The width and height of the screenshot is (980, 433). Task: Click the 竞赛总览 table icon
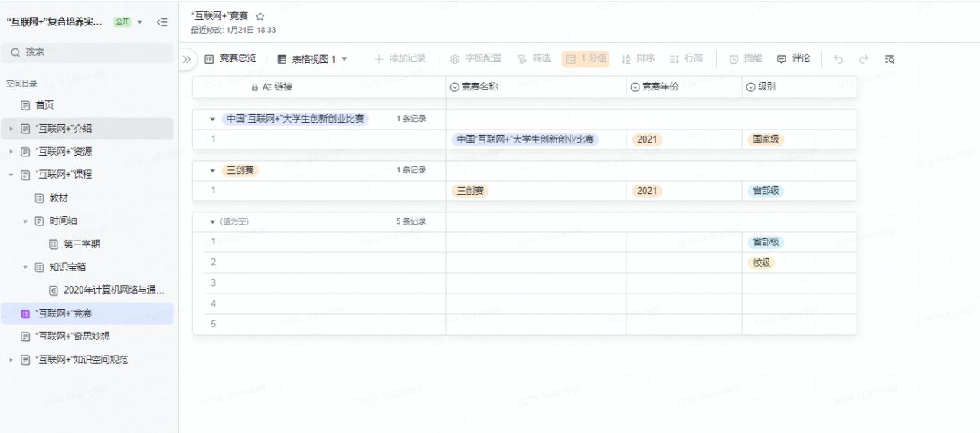[x=209, y=59]
